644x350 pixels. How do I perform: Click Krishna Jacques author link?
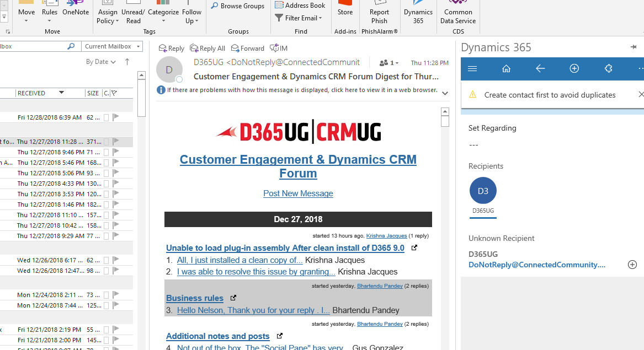386,235
